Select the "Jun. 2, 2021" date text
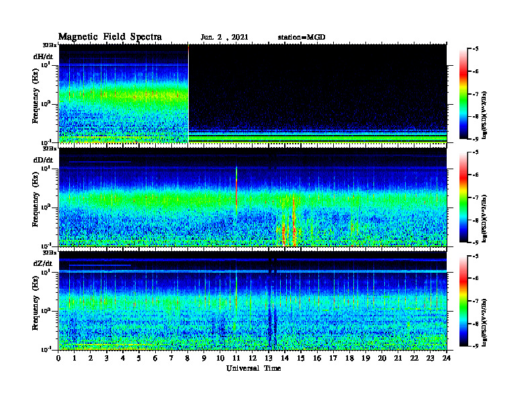 point(224,37)
